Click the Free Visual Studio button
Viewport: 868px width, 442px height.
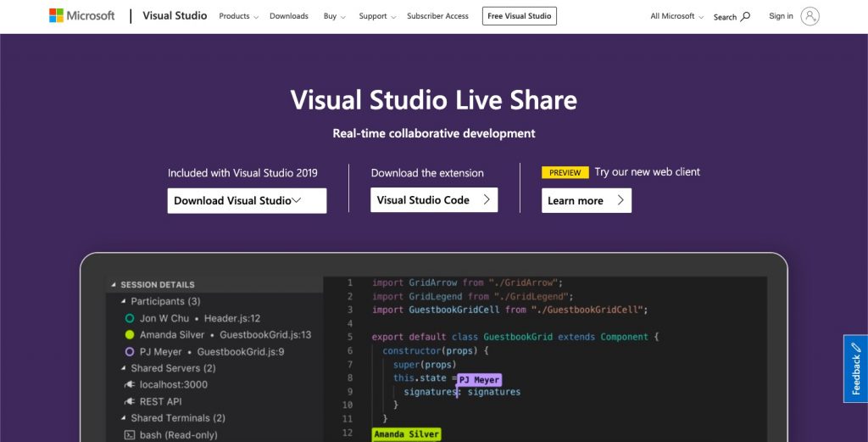pos(520,16)
